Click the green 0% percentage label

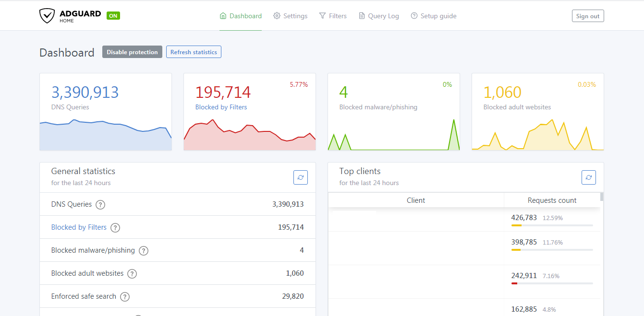coord(448,84)
